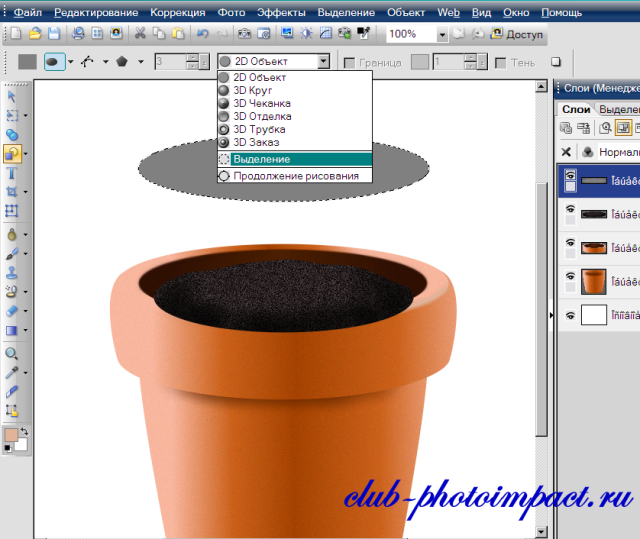This screenshot has width=640, height=539.
Task: Click the Print icon in the toolbar
Action: (x=78, y=33)
